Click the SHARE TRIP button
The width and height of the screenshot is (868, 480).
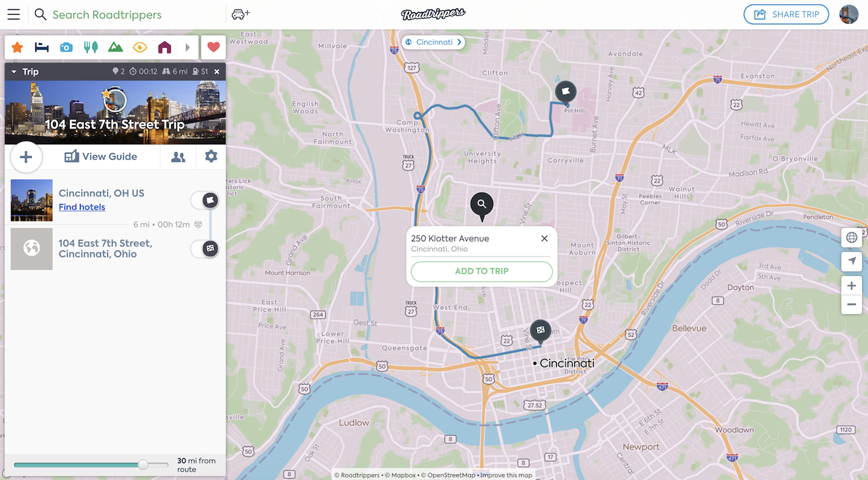[786, 15]
